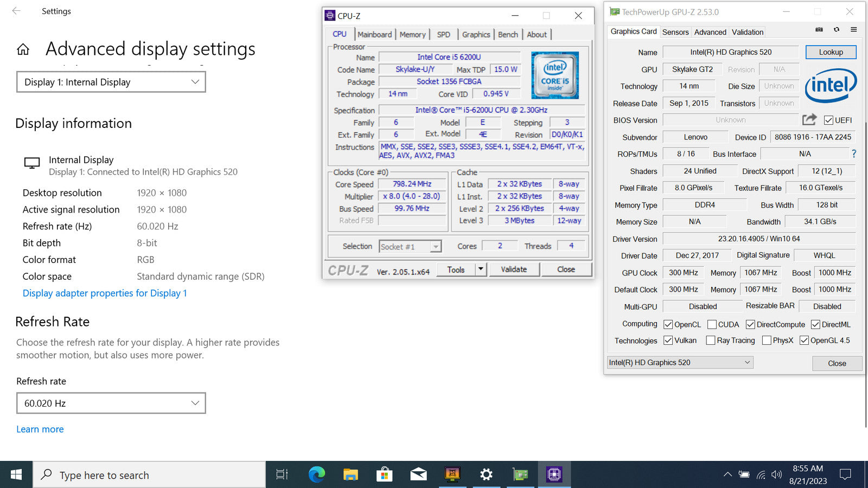
Task: Click the CPU-Z Close button
Action: click(x=566, y=269)
